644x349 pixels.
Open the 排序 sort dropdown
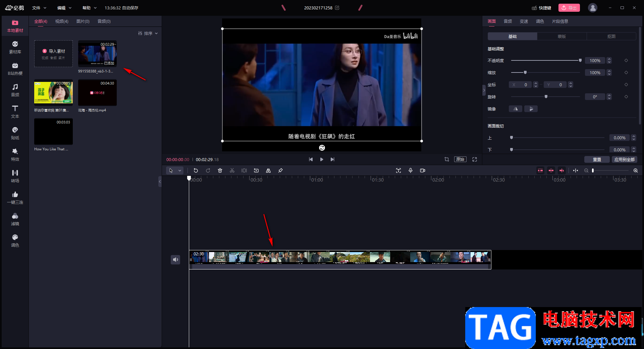pyautogui.click(x=148, y=33)
